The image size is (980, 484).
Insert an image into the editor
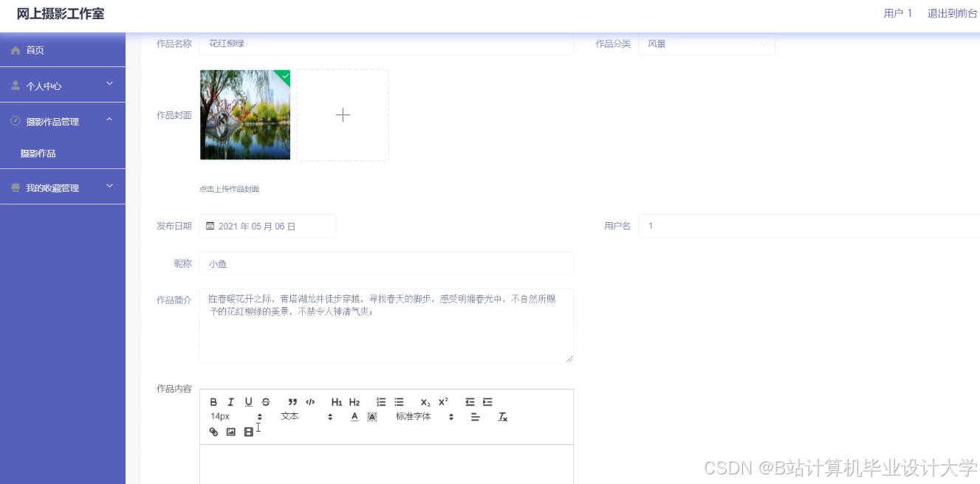(230, 432)
